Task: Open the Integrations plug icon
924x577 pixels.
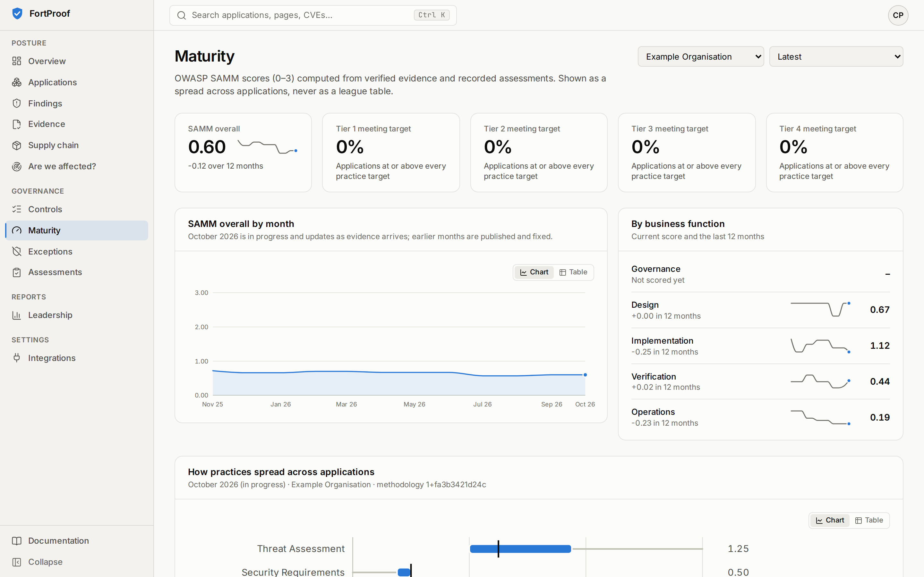Action: (x=16, y=358)
